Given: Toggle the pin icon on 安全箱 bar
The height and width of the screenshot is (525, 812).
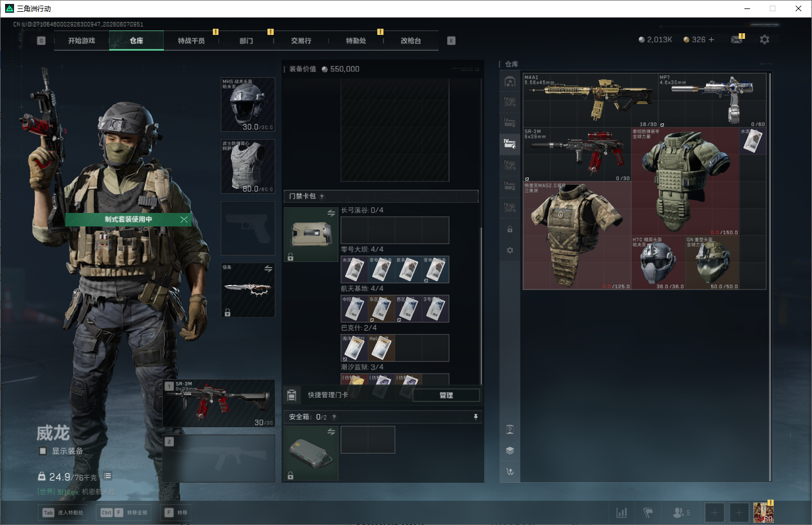Looking at the screenshot, I should (x=476, y=417).
